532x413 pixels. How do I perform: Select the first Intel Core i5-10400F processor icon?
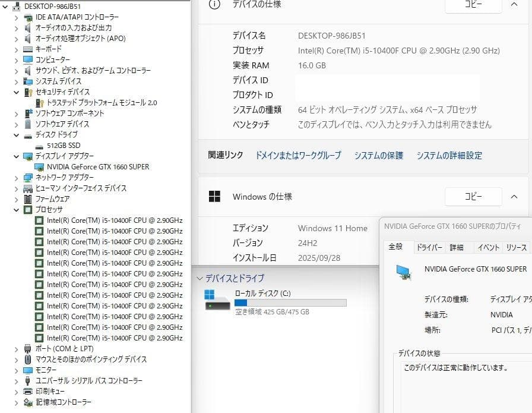point(41,220)
